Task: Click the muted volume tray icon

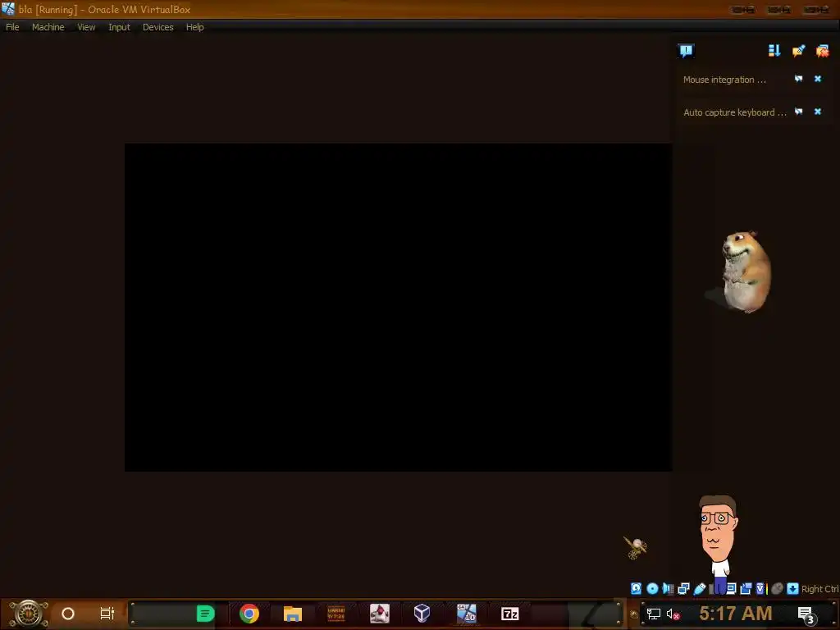Action: click(x=673, y=614)
